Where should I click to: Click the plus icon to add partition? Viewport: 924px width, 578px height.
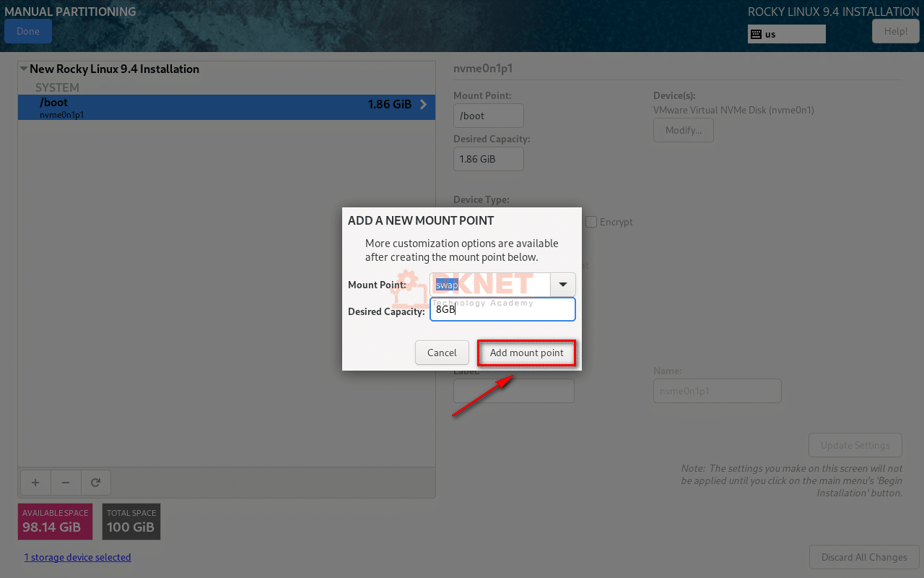pyautogui.click(x=35, y=483)
